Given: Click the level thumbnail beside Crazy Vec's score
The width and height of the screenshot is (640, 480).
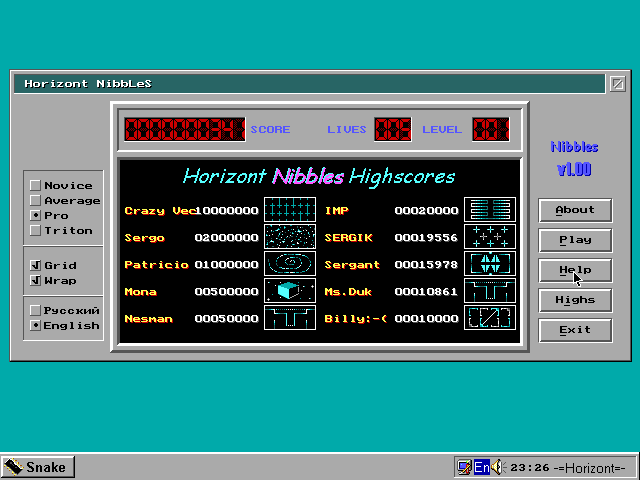Looking at the screenshot, I should click(289, 210).
